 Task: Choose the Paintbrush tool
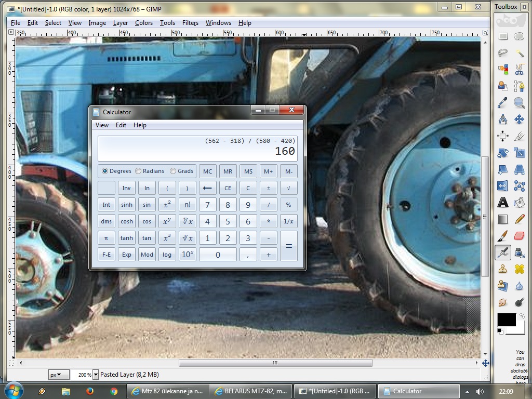coord(502,236)
